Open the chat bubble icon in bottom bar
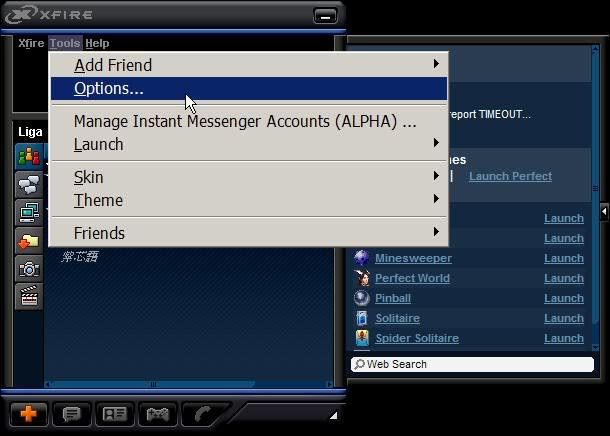Image resolution: width=610 pixels, height=436 pixels. (x=72, y=413)
